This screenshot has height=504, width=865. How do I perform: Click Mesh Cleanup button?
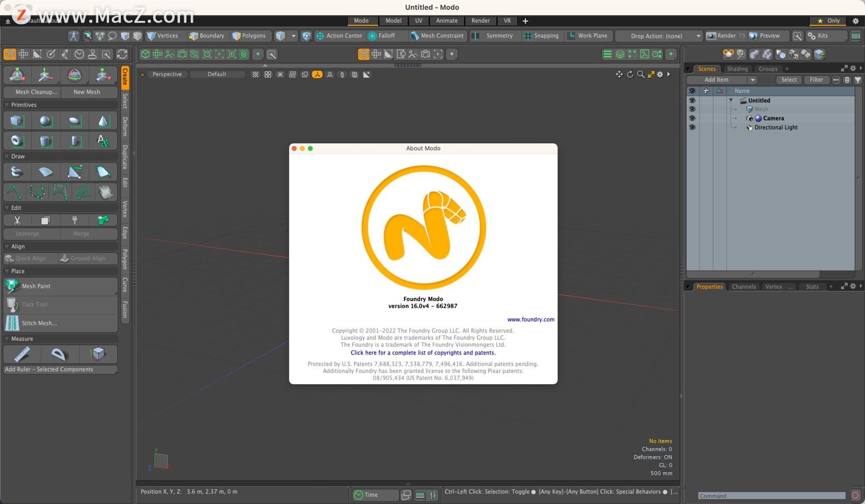pyautogui.click(x=32, y=92)
